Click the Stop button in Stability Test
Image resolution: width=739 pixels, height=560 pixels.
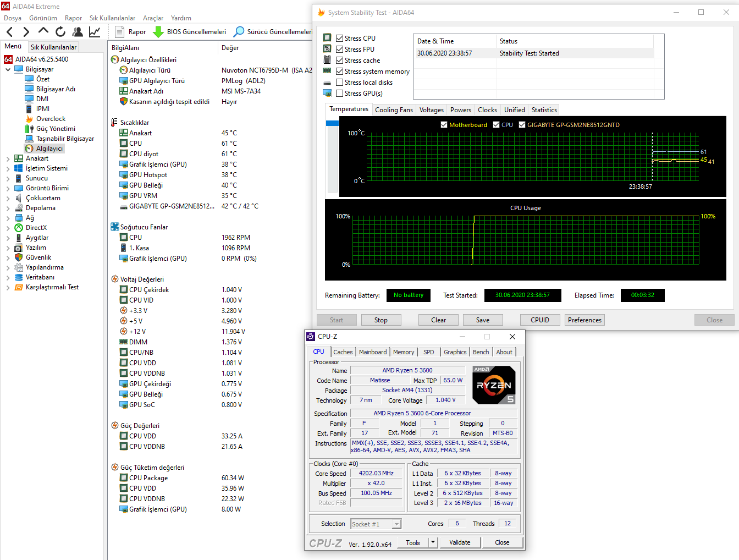pos(381,320)
